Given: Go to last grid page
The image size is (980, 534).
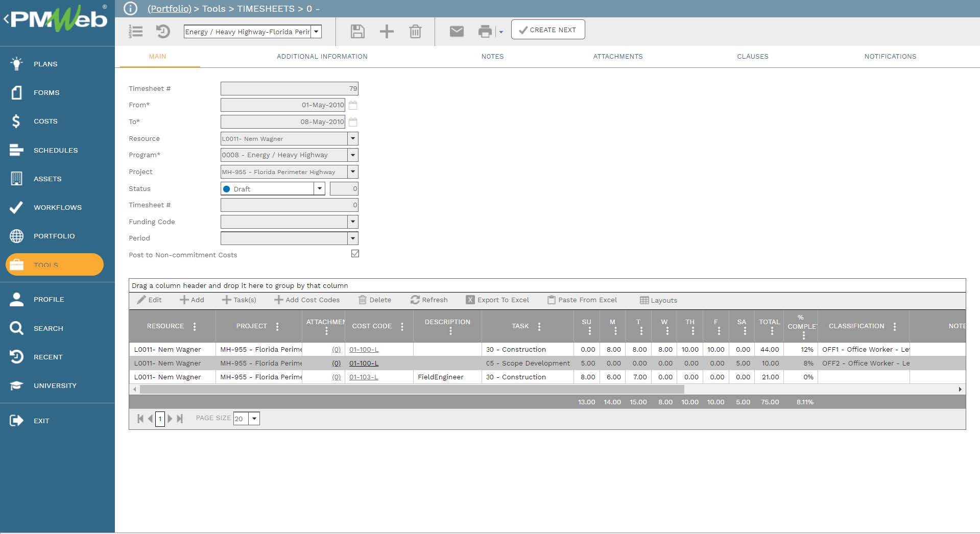Looking at the screenshot, I should [x=180, y=419].
